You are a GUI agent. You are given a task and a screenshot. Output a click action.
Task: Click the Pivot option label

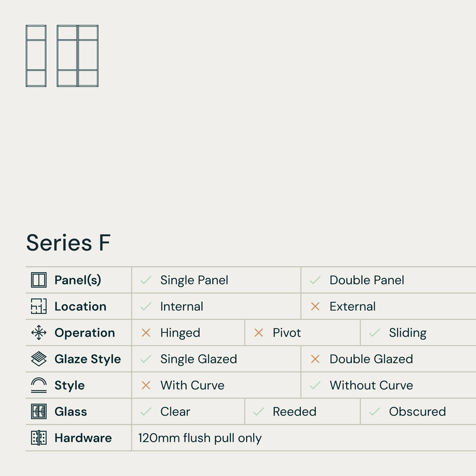[x=287, y=333]
